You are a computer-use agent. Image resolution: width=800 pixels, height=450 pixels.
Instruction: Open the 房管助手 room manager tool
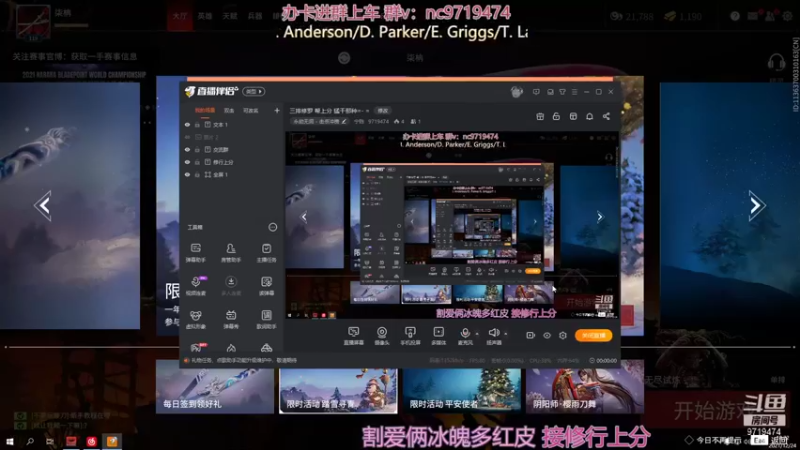pos(231,253)
